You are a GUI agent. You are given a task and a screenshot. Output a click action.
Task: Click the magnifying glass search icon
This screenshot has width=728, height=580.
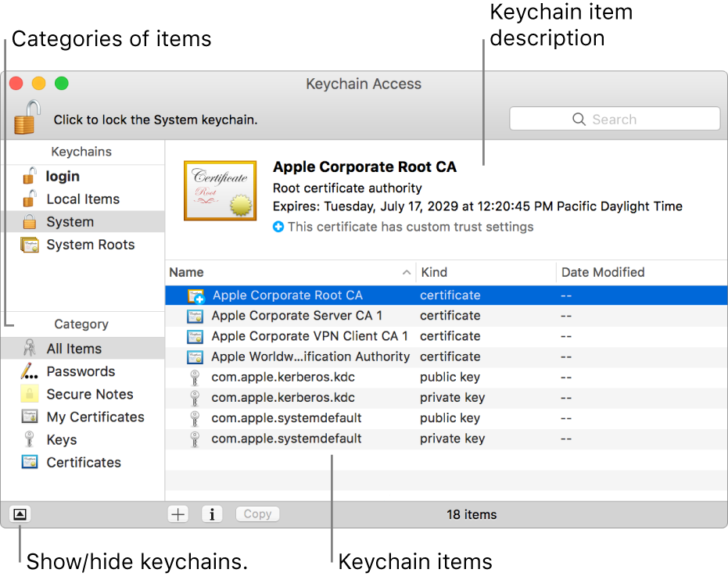579,120
